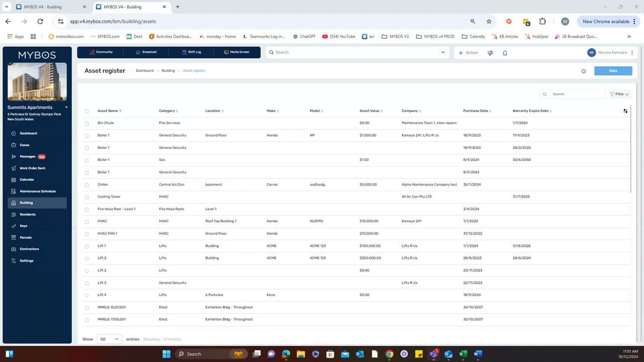Image resolution: width=644 pixels, height=362 pixels.
Task: Expand the top search bar dropdown arrow
Action: click(x=443, y=52)
